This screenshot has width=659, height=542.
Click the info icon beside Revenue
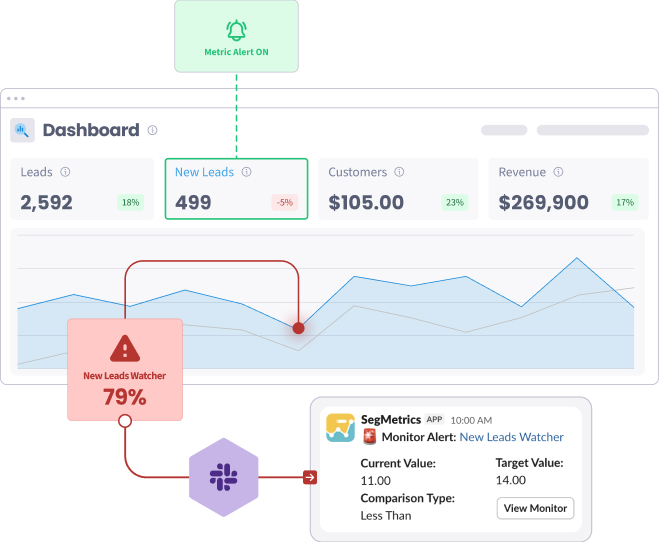coord(558,172)
